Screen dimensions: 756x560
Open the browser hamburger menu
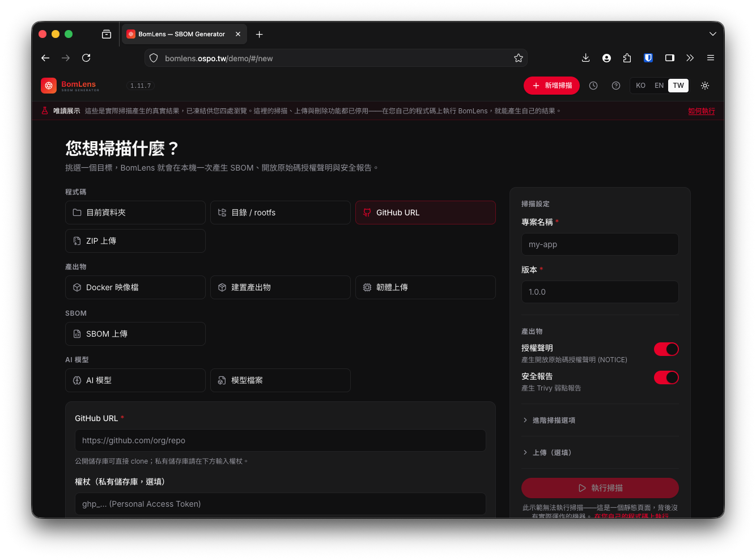tap(711, 58)
